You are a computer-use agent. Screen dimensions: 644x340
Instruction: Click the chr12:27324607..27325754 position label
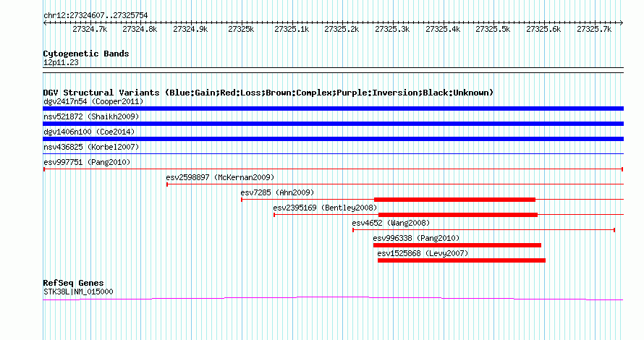tap(96, 15)
